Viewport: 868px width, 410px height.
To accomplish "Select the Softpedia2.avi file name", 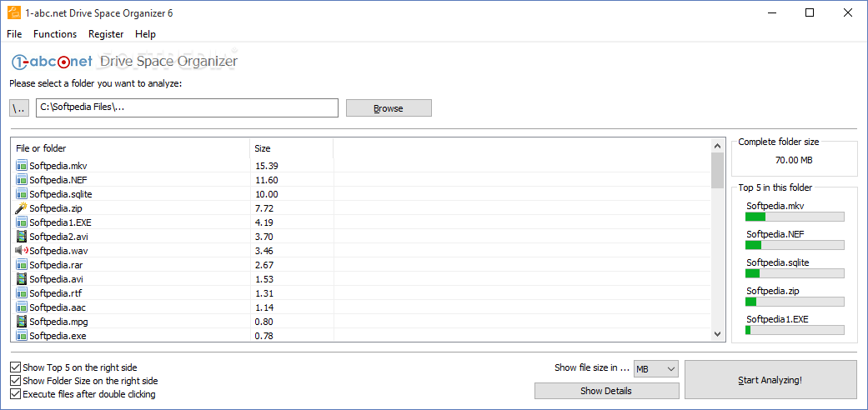I will point(58,237).
